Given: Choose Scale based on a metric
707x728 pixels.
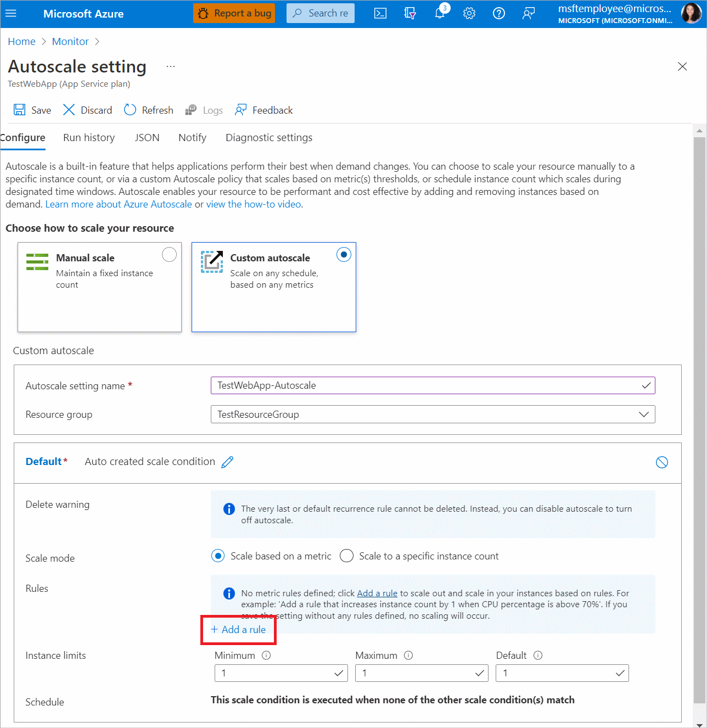Looking at the screenshot, I should coord(218,556).
